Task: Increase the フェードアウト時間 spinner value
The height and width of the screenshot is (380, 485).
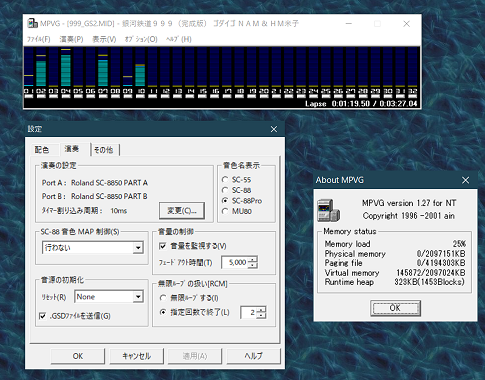Action: point(253,259)
